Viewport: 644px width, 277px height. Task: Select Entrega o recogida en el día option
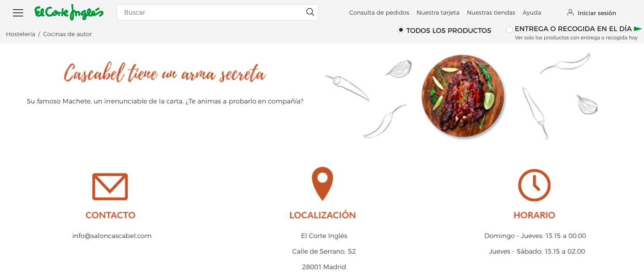click(509, 30)
